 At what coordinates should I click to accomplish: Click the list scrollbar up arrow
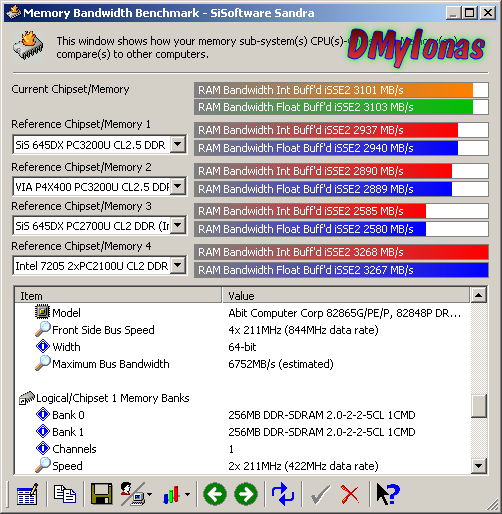(x=479, y=295)
